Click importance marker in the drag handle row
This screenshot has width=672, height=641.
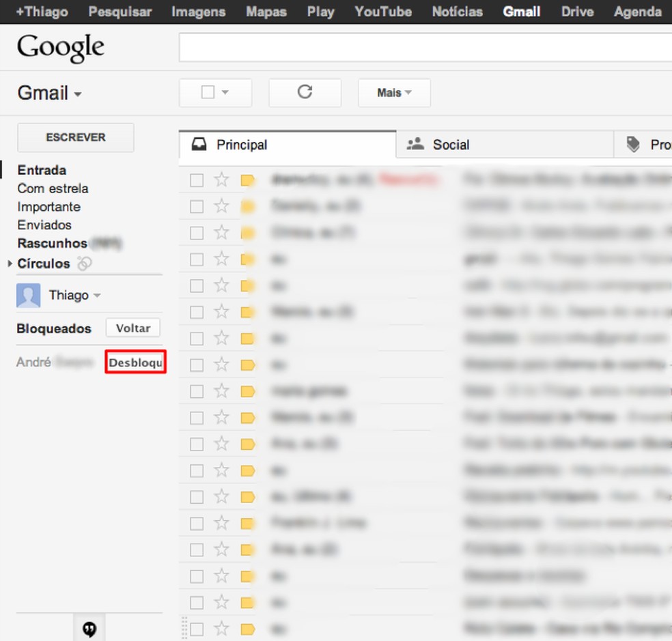pos(248,629)
